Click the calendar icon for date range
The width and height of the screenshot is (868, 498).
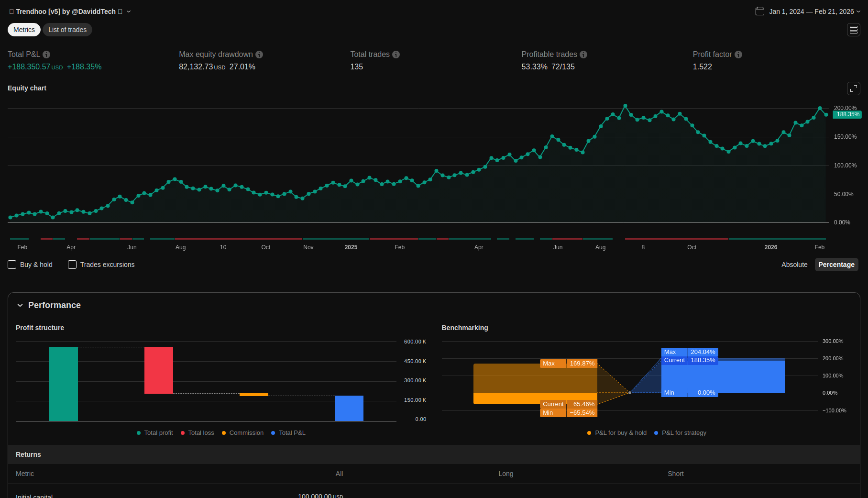click(x=759, y=11)
